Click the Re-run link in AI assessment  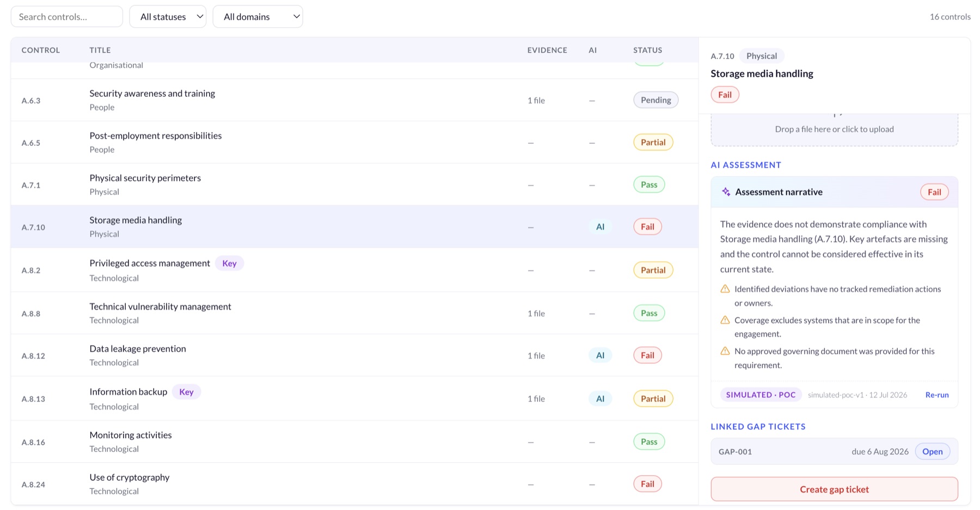937,395
